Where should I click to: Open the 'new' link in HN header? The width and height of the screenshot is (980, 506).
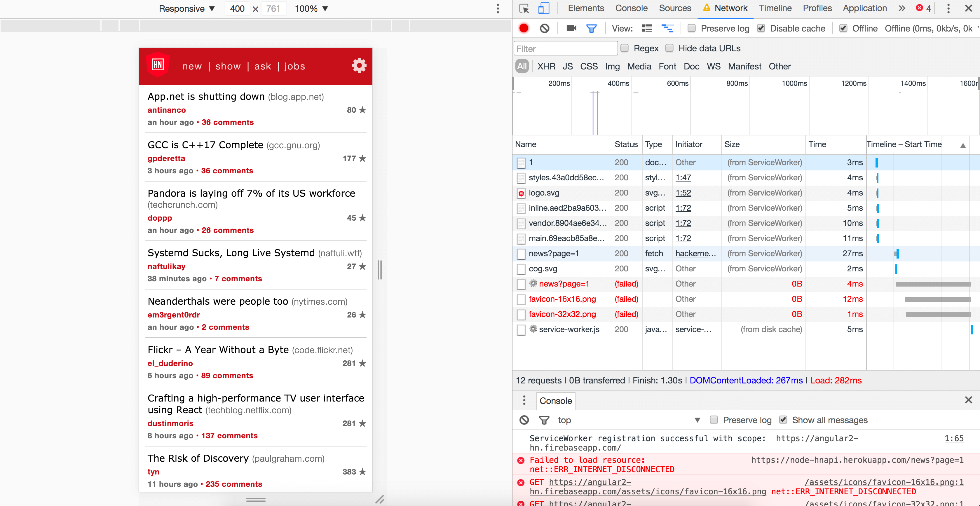(192, 66)
